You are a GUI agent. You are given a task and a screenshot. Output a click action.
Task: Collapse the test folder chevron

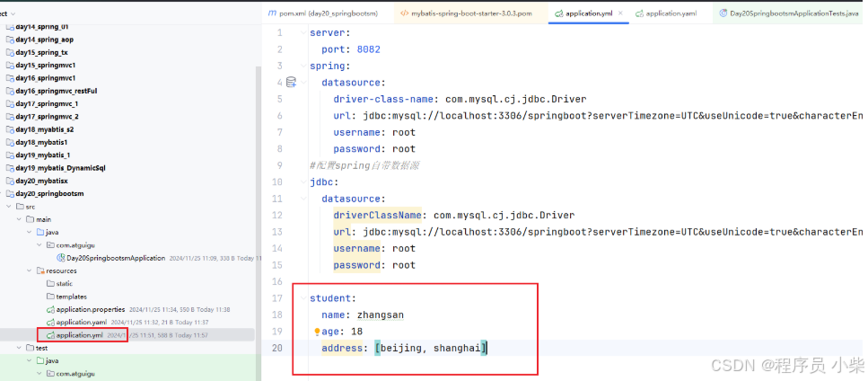click(20, 348)
